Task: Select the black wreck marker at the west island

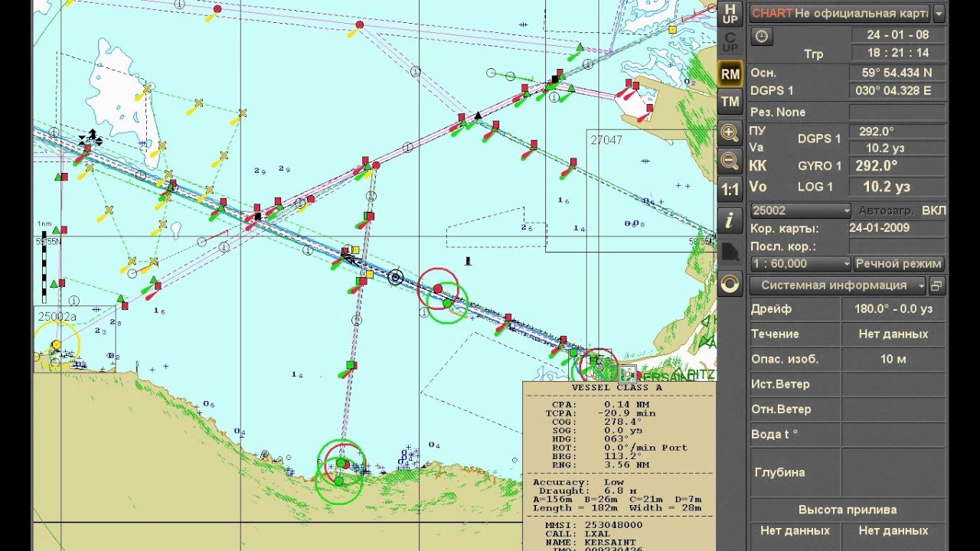Action: point(91,138)
